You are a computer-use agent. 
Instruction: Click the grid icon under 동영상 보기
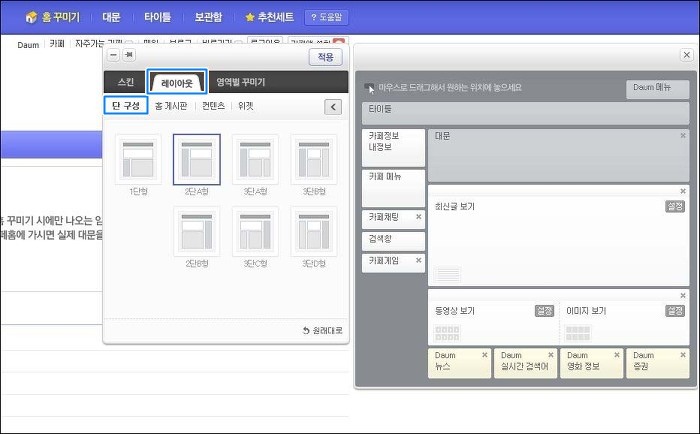[447, 333]
